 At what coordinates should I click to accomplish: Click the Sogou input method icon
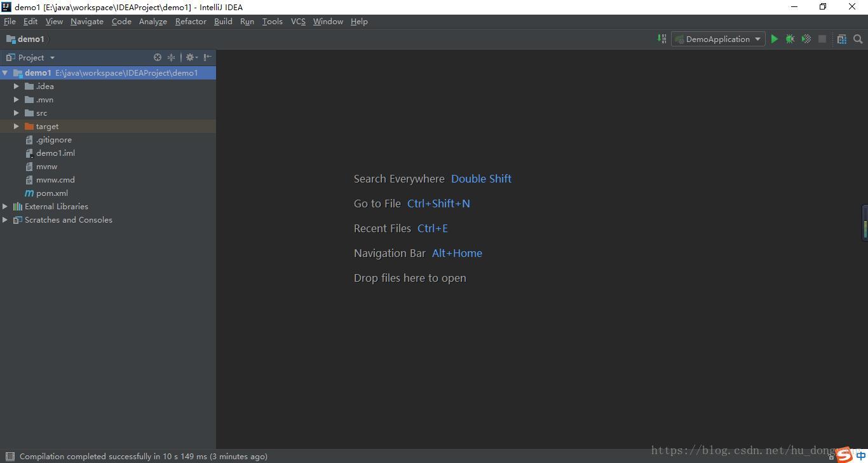tap(844, 454)
